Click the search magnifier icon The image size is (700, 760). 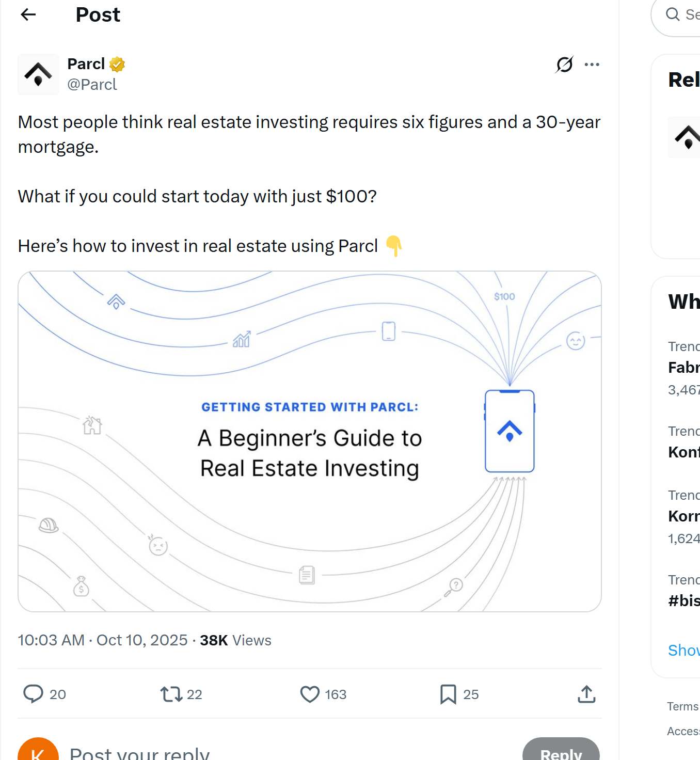673,14
